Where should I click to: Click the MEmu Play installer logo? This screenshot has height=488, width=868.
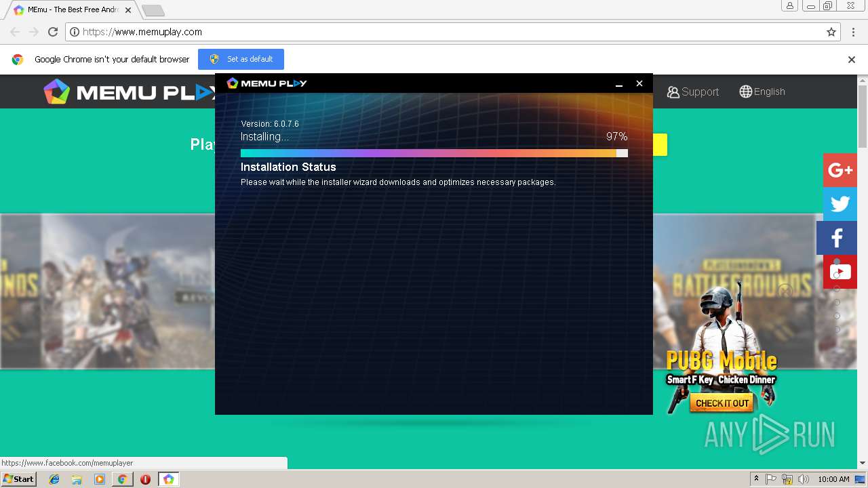pyautogui.click(x=267, y=83)
